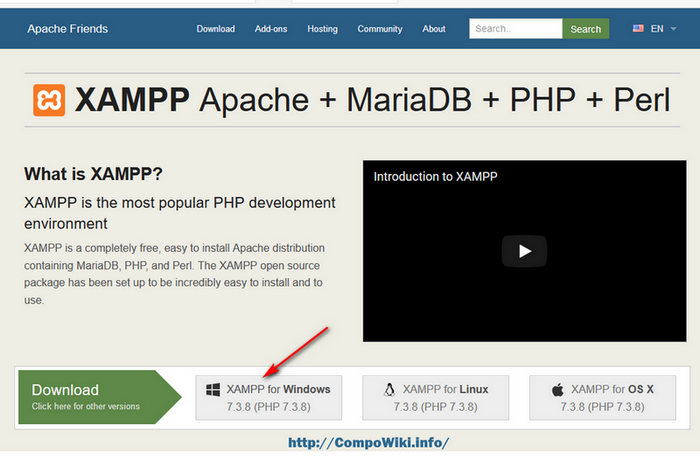Click the green Search button

(x=585, y=29)
